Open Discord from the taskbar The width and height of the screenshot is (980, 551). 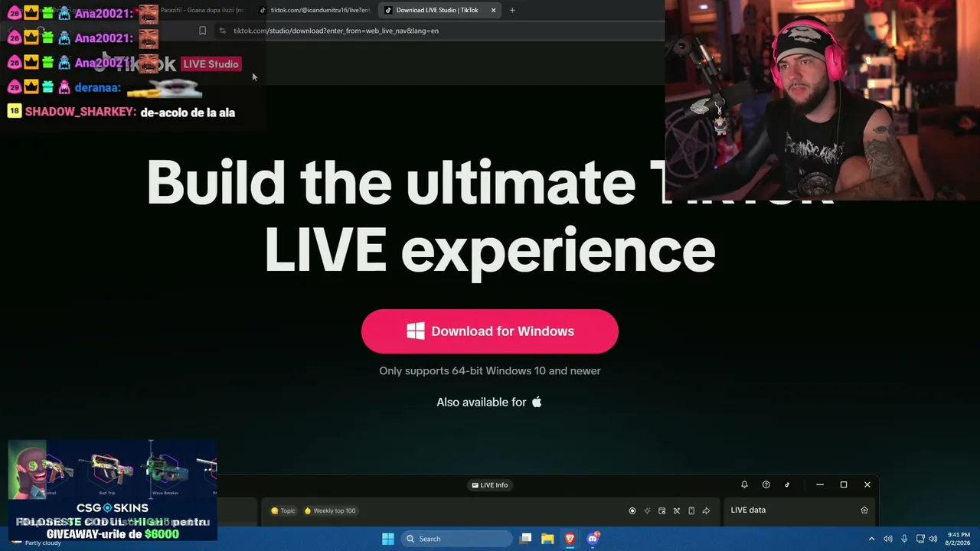tap(593, 539)
